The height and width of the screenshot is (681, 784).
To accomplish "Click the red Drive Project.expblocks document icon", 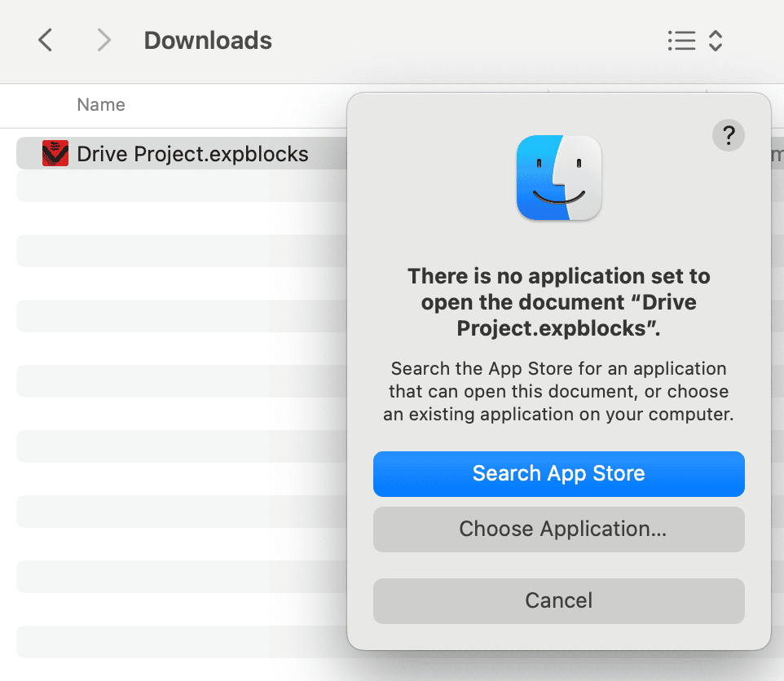I will [x=54, y=152].
